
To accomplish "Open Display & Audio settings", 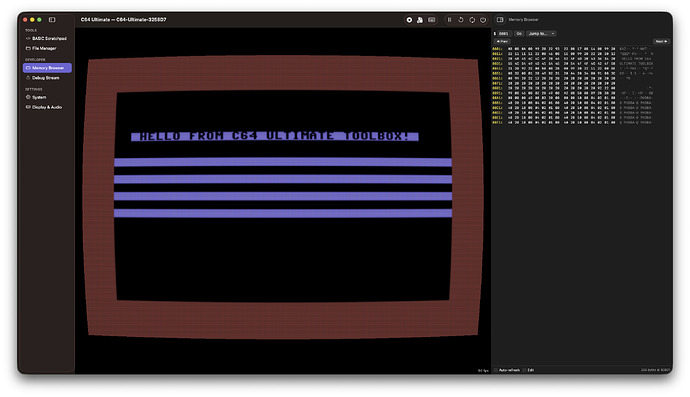I will (x=47, y=107).
